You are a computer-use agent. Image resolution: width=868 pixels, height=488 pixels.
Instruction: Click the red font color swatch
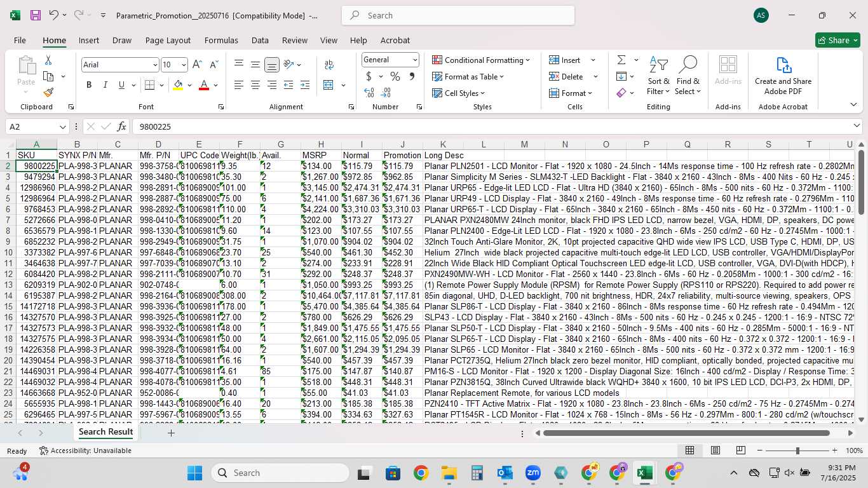point(204,85)
